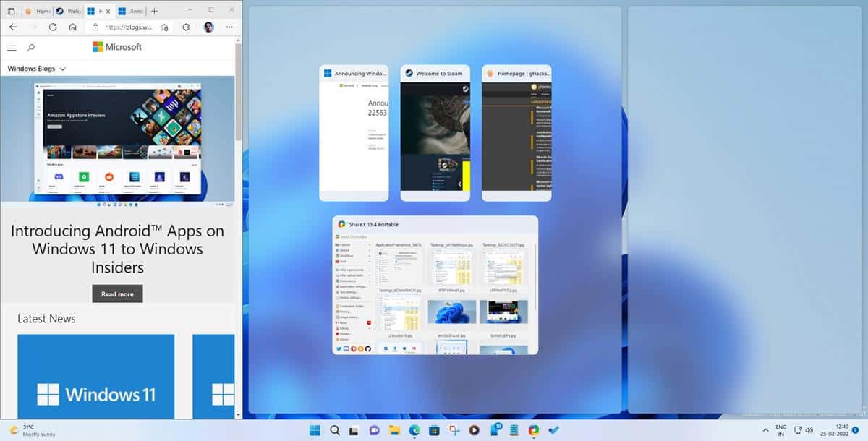Snap the Announcing Windows tab thumbnail
The image size is (868, 441).
click(354, 133)
